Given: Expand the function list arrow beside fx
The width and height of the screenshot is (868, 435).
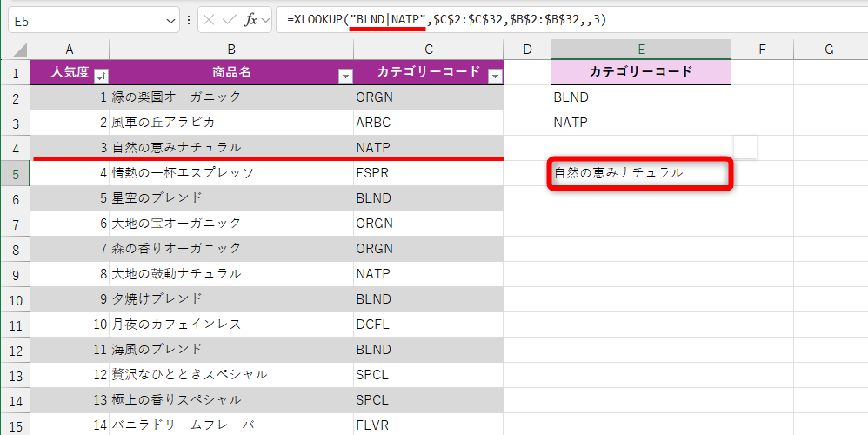Looking at the screenshot, I should click(265, 21).
